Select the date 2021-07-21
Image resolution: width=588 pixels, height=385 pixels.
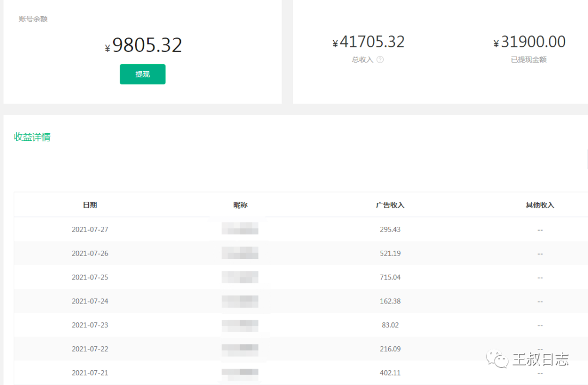click(90, 372)
